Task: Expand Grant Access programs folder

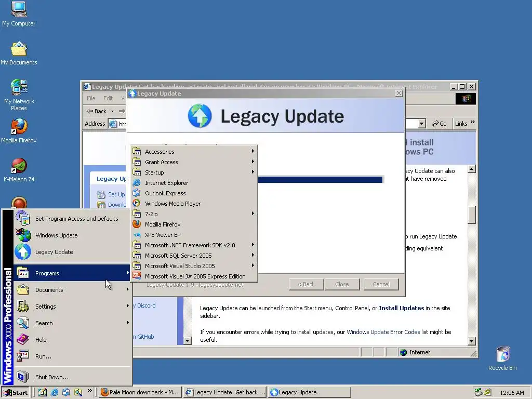Action: (x=194, y=162)
